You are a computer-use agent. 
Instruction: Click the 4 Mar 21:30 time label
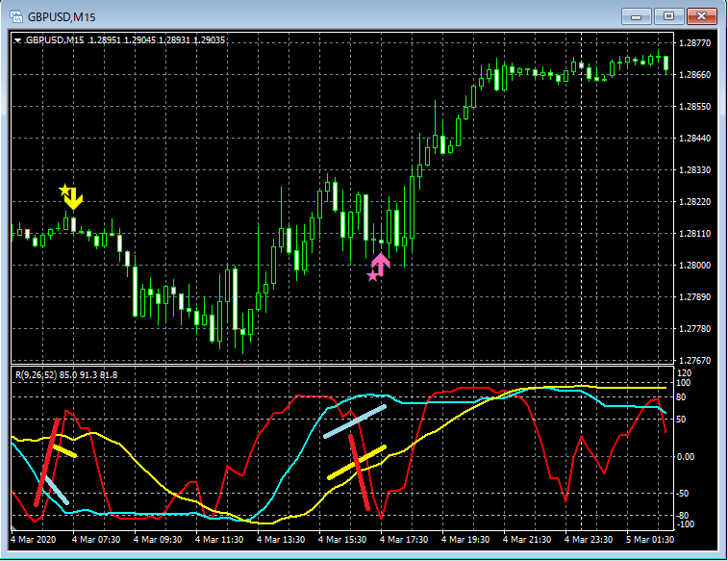click(527, 540)
